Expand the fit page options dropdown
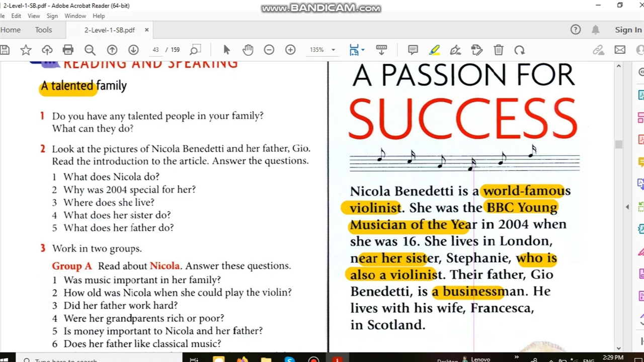This screenshot has width=644, height=362. [x=363, y=50]
